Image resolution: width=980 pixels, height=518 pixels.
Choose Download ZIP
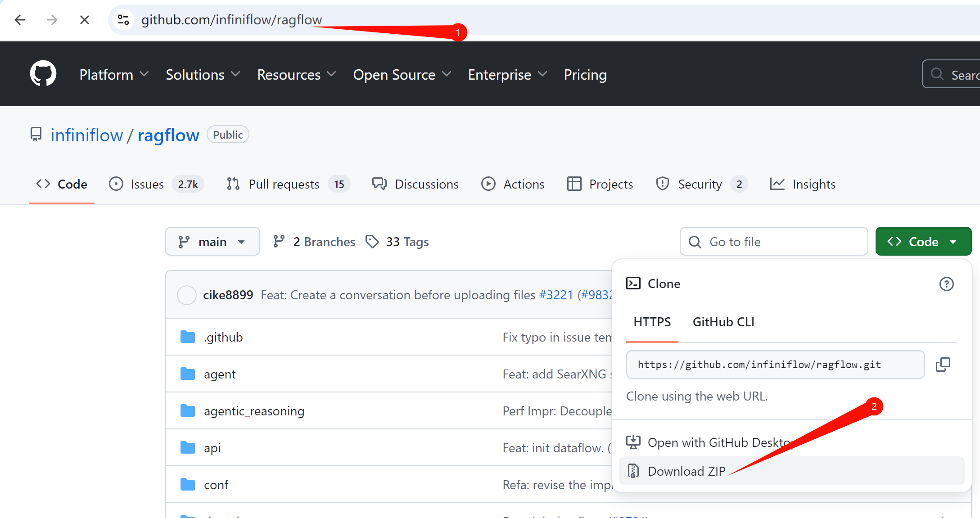point(791,471)
